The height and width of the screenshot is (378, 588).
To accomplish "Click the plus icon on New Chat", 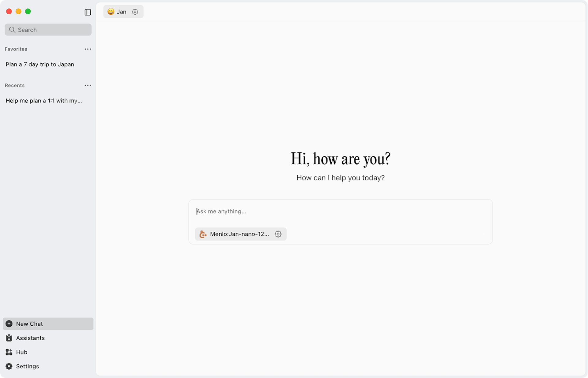I will (9, 324).
